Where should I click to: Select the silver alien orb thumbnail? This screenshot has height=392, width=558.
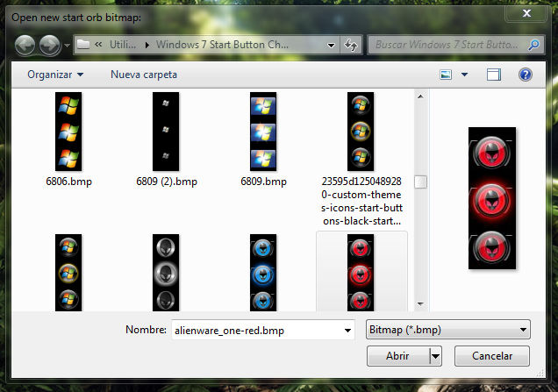click(x=166, y=273)
